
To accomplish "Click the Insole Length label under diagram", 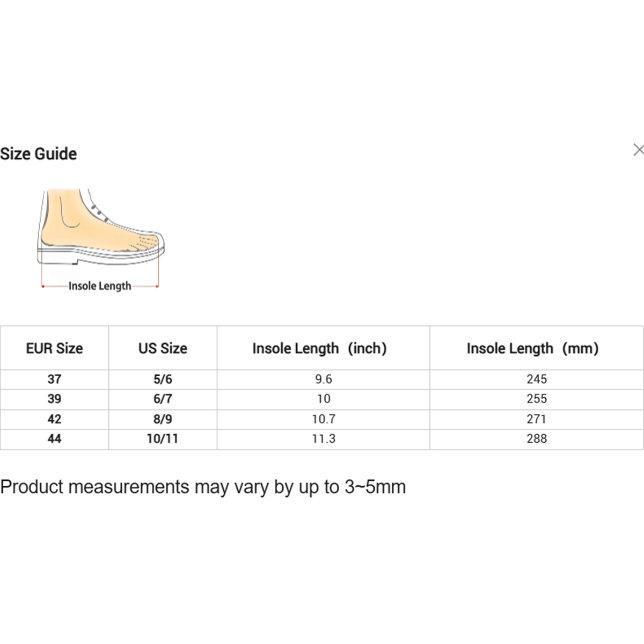I will (x=100, y=286).
